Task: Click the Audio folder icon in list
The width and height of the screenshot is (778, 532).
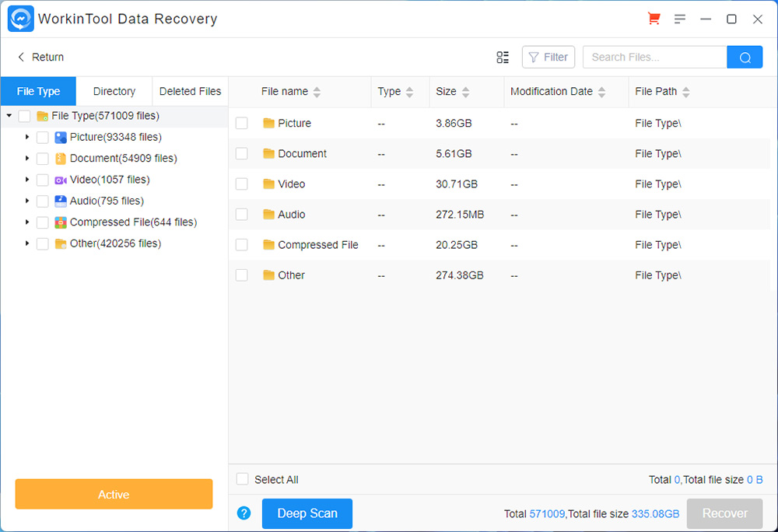Action: [x=268, y=214]
